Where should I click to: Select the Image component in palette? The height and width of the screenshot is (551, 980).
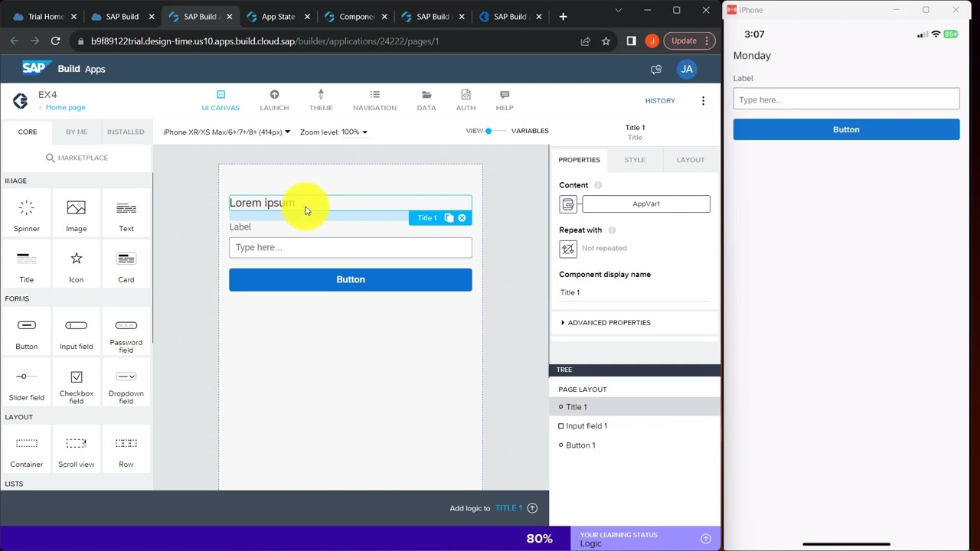pos(76,214)
